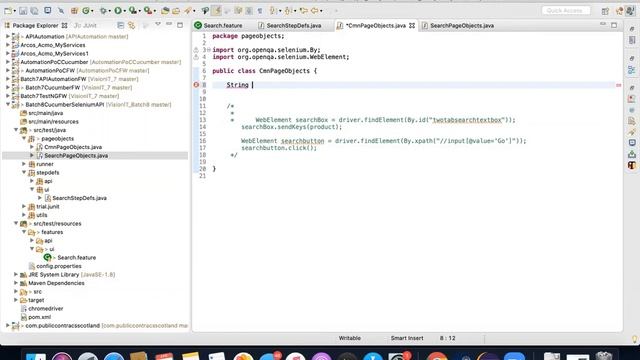
Task: Click the Previous Annotation icon
Action: (x=288, y=11)
